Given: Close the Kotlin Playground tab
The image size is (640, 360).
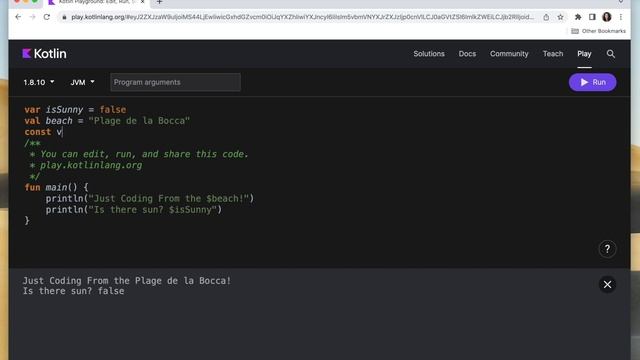Looking at the screenshot, I should (x=142, y=2).
